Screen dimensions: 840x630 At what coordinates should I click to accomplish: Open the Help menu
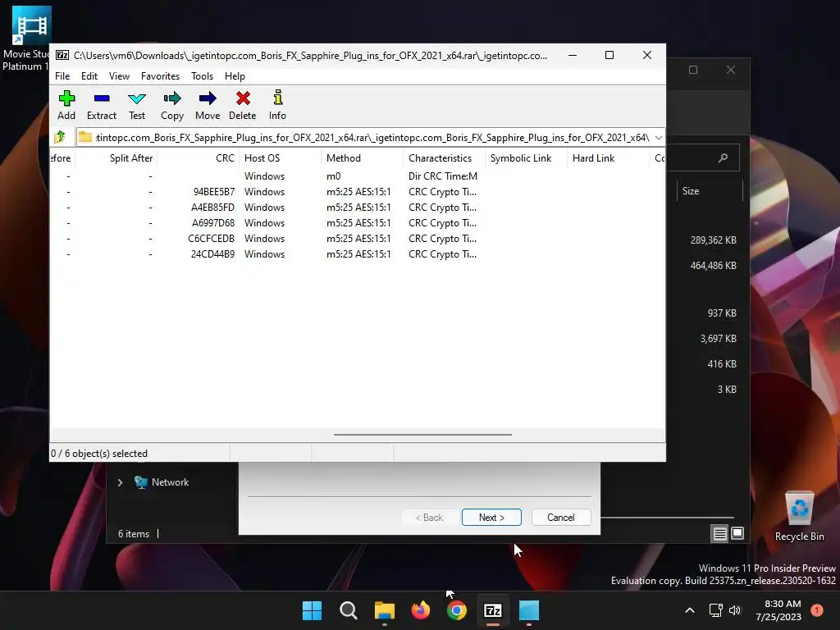click(x=235, y=76)
